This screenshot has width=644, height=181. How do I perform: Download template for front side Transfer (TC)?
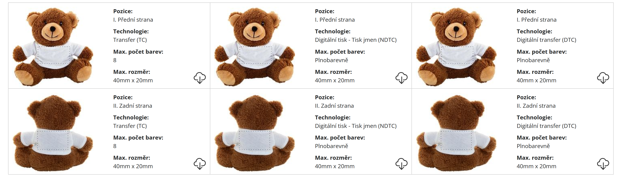click(x=200, y=78)
